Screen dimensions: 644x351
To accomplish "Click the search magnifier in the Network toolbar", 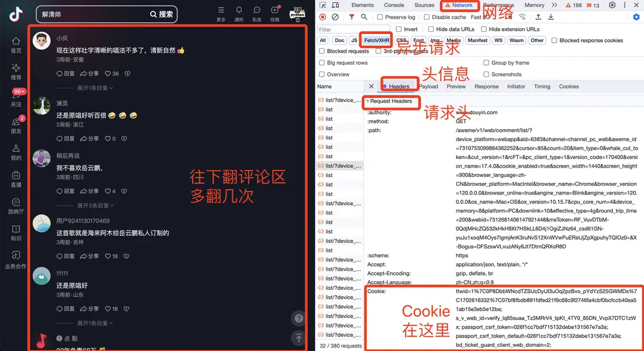I will point(362,16).
